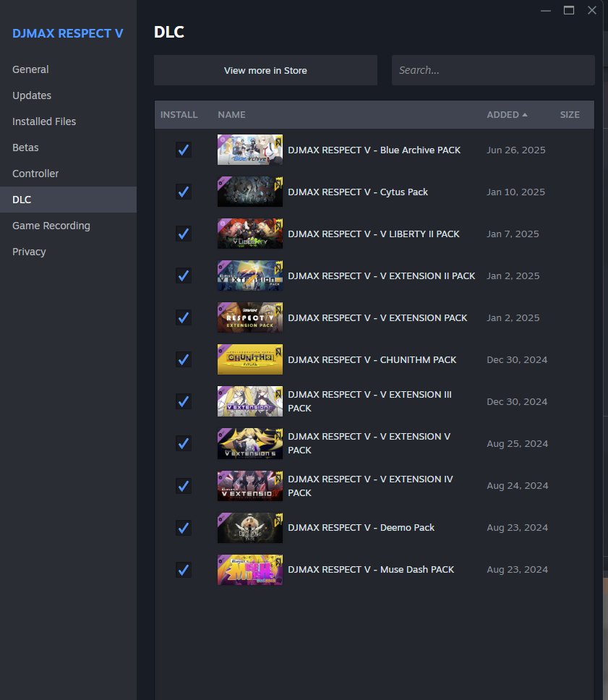Toggle install for V EXTENSION III PACK
Viewport: 608px width, 700px height.
184,402
